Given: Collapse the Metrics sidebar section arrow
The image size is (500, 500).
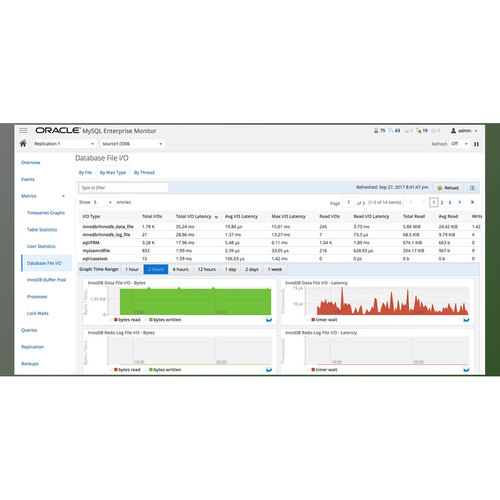Looking at the screenshot, I should (x=63, y=196).
